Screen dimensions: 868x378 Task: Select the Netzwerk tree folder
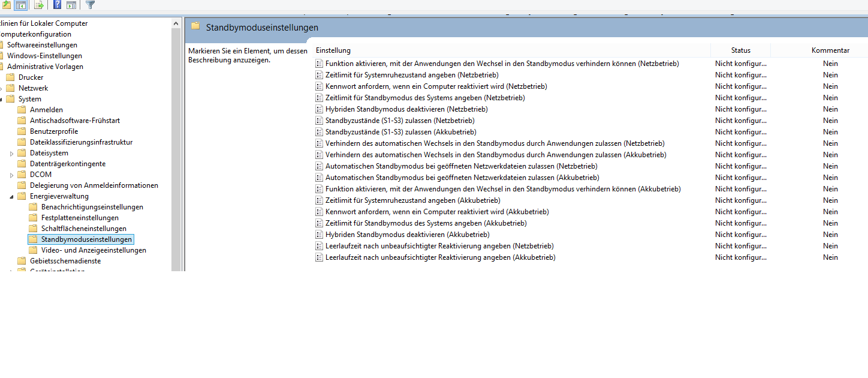coord(33,88)
